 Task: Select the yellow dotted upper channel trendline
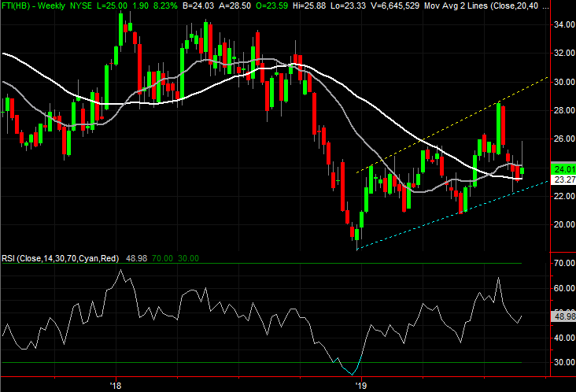pos(452,125)
